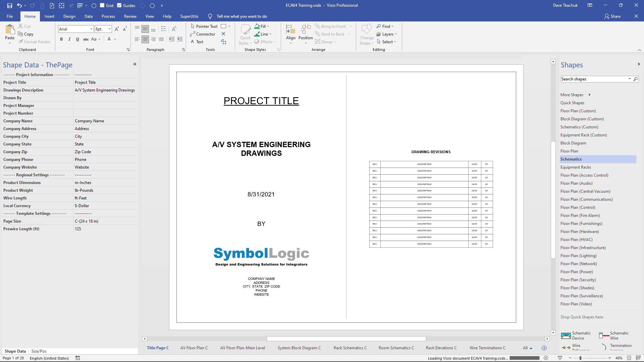Select the Text tool
Image resolution: width=644 pixels, height=362 pixels.
coord(197,42)
